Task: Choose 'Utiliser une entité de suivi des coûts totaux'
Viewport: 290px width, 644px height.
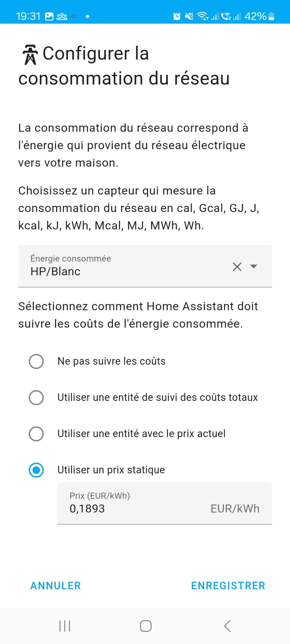Action: click(x=36, y=397)
